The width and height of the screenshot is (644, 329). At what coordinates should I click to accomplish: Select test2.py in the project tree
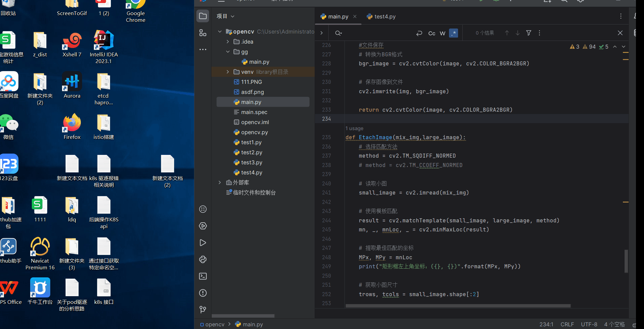(251, 152)
